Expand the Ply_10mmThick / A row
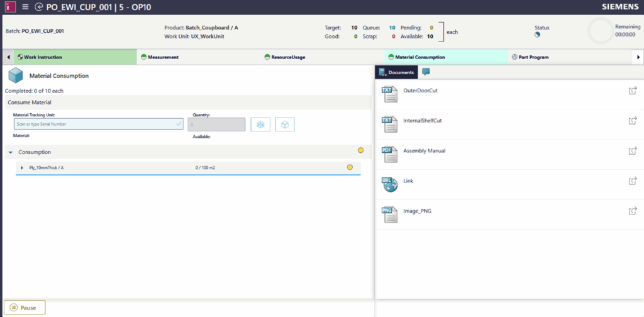644x317 pixels. tap(22, 168)
